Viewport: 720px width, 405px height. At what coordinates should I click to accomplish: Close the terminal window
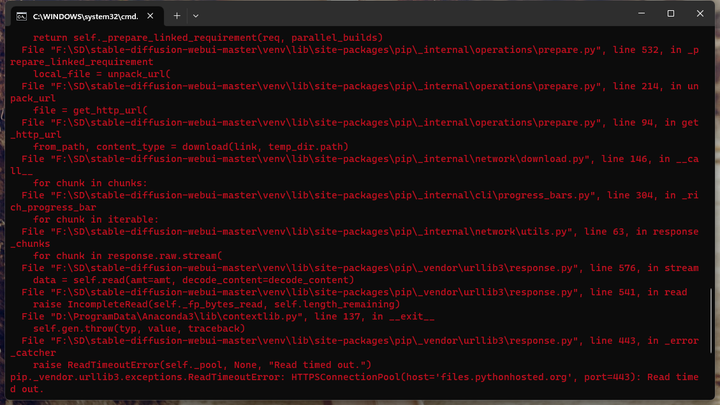coord(700,13)
